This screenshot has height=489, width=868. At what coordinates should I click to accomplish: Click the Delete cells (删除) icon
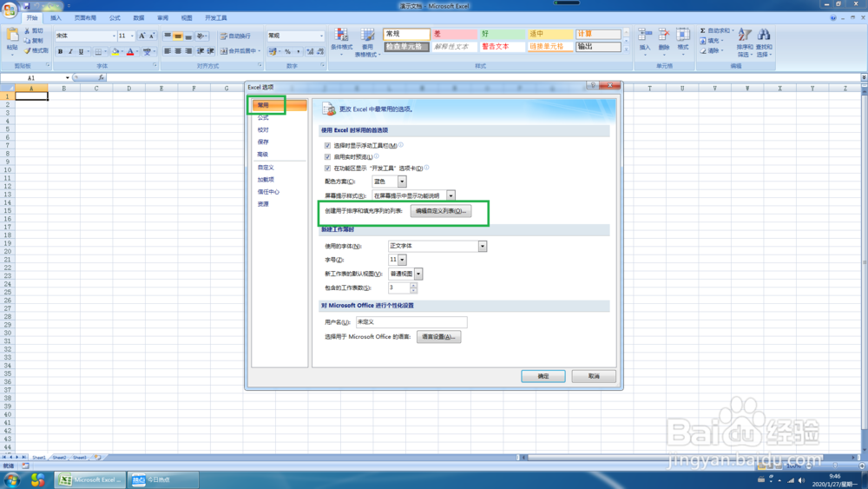tap(664, 36)
